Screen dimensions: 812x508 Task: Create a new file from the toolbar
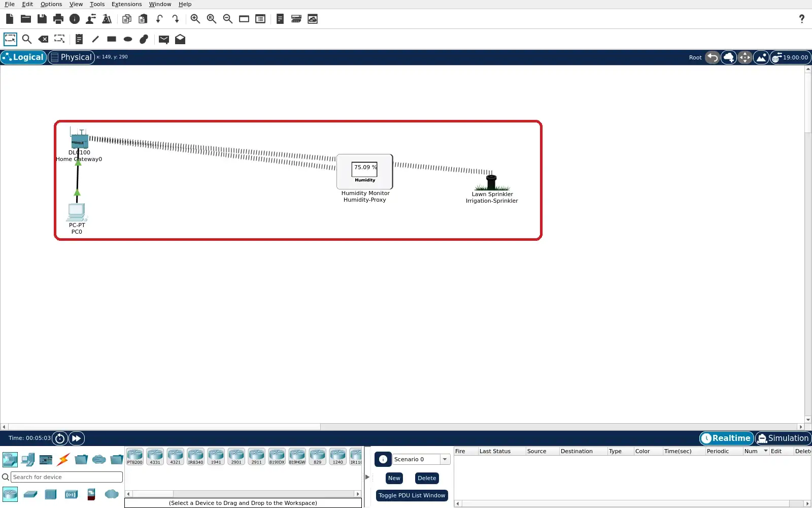[x=10, y=19]
